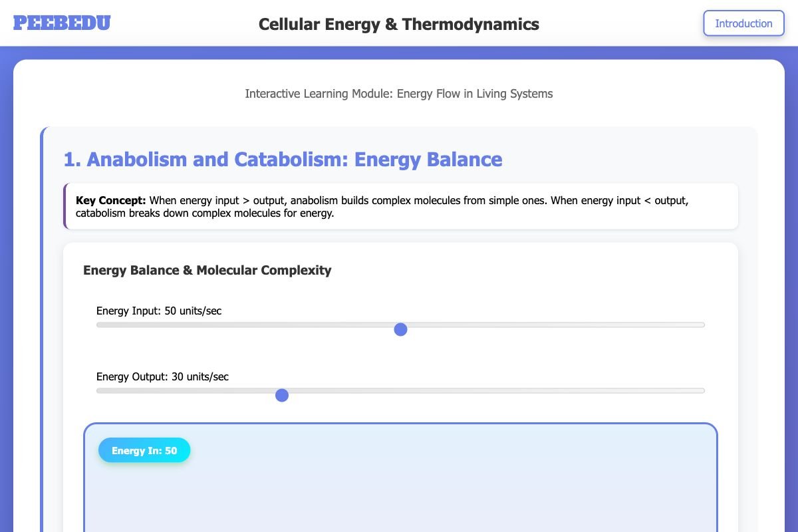Open the Introduction page
Viewport: 798px width, 532px height.
point(743,23)
